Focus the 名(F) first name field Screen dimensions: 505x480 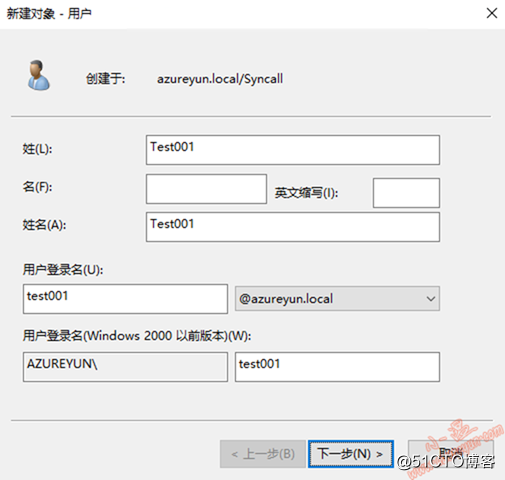click(206, 189)
